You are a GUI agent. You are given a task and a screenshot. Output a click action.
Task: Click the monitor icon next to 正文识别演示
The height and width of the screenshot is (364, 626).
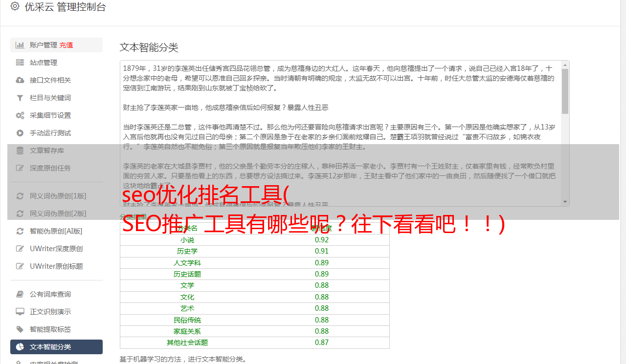pos(20,312)
